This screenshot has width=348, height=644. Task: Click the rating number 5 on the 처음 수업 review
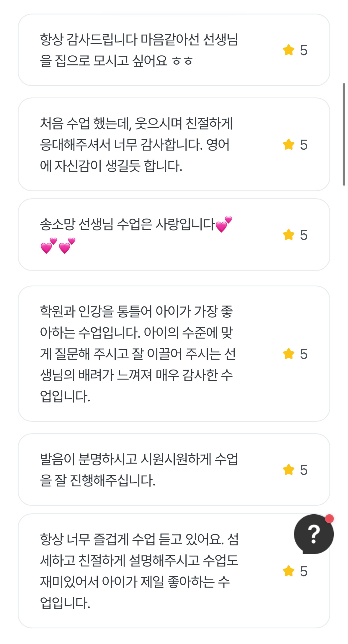click(x=304, y=145)
